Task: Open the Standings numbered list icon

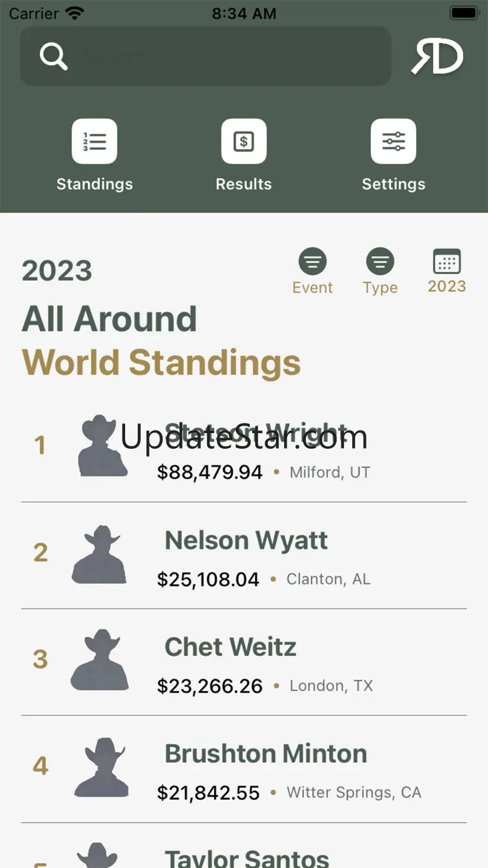Action: (x=94, y=141)
